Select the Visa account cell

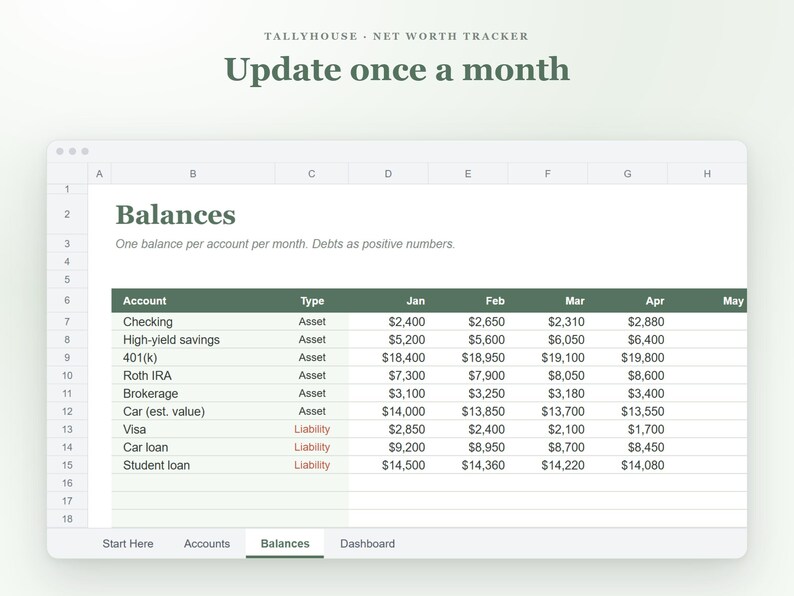point(193,429)
